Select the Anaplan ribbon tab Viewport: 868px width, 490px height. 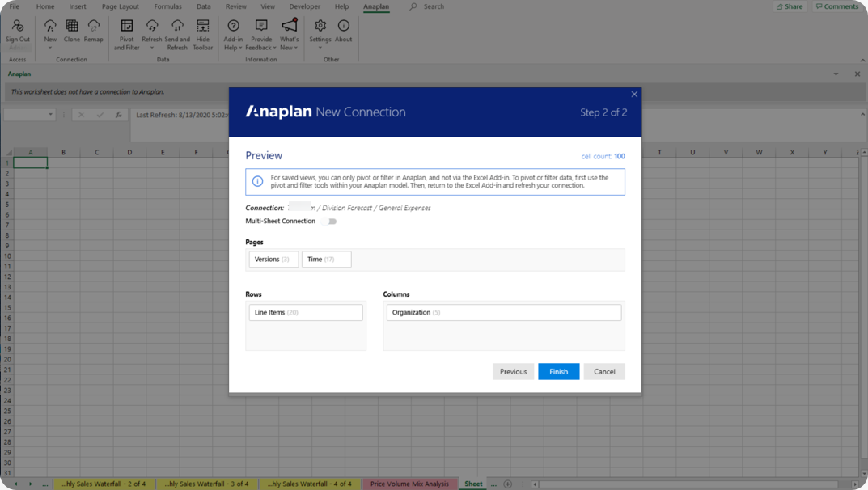(x=376, y=6)
